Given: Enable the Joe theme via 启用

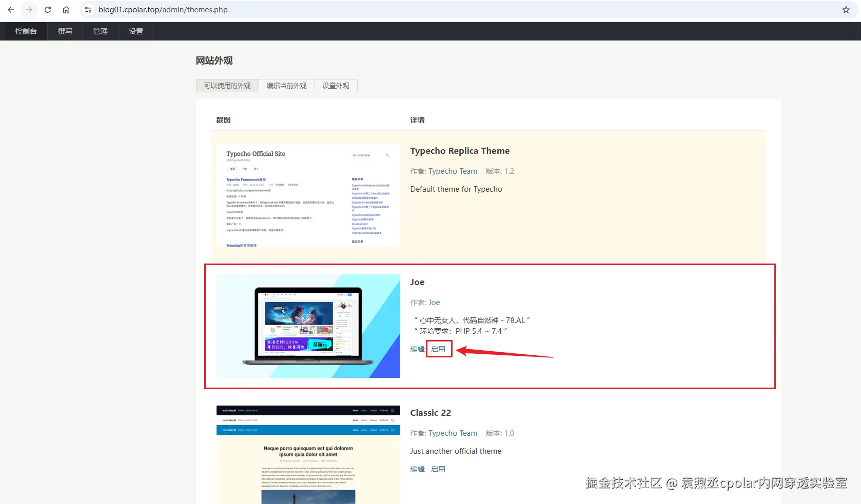Looking at the screenshot, I should click(x=438, y=349).
